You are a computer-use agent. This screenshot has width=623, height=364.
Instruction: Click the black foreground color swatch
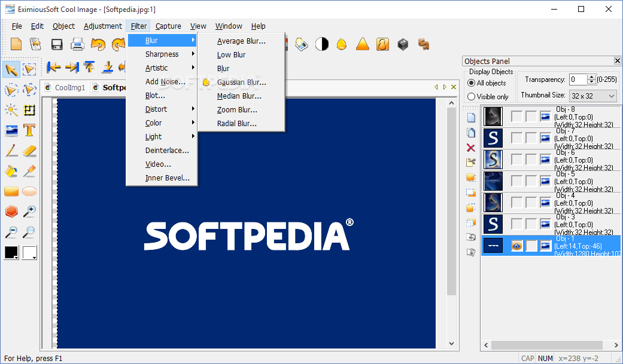tap(11, 252)
